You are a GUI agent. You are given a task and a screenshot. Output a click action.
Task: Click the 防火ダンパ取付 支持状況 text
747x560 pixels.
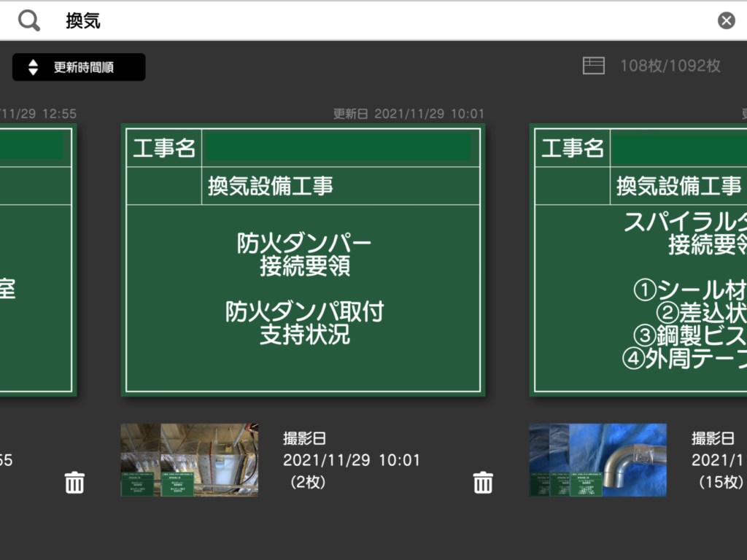click(304, 323)
